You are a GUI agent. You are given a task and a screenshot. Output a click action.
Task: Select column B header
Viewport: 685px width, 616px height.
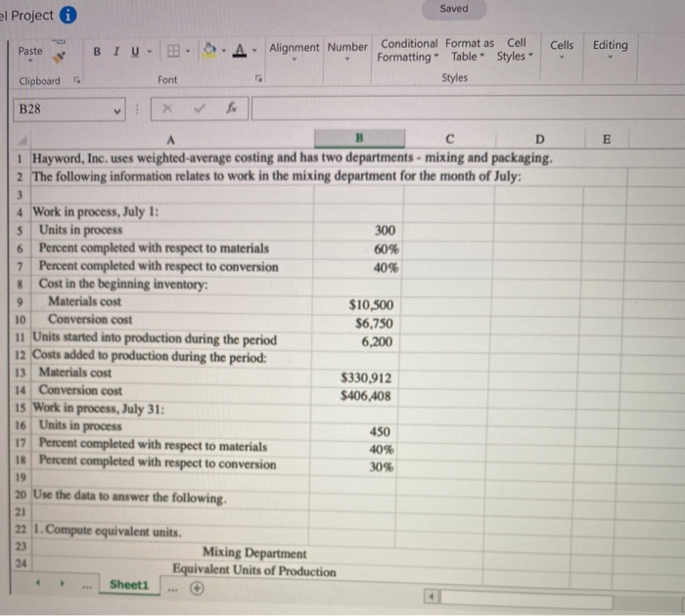359,138
